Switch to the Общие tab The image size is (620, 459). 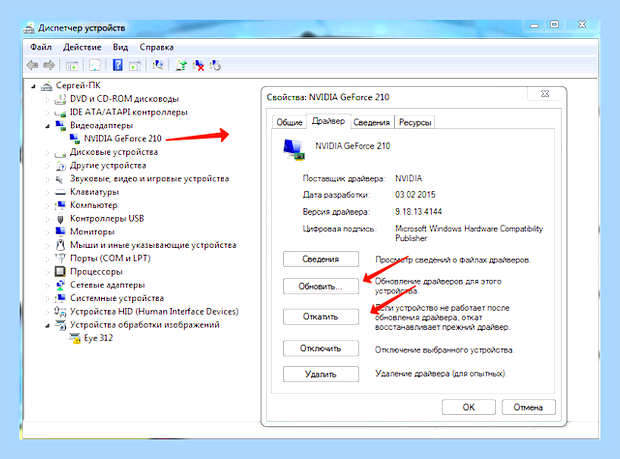pos(289,123)
